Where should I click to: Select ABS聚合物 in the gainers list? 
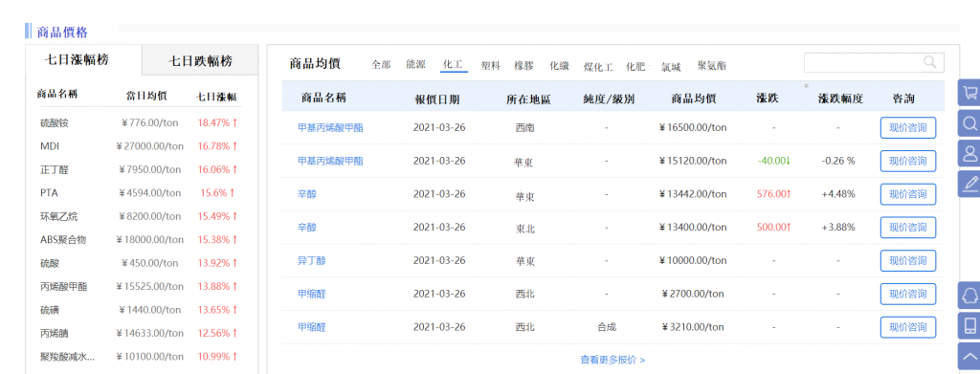click(x=62, y=240)
